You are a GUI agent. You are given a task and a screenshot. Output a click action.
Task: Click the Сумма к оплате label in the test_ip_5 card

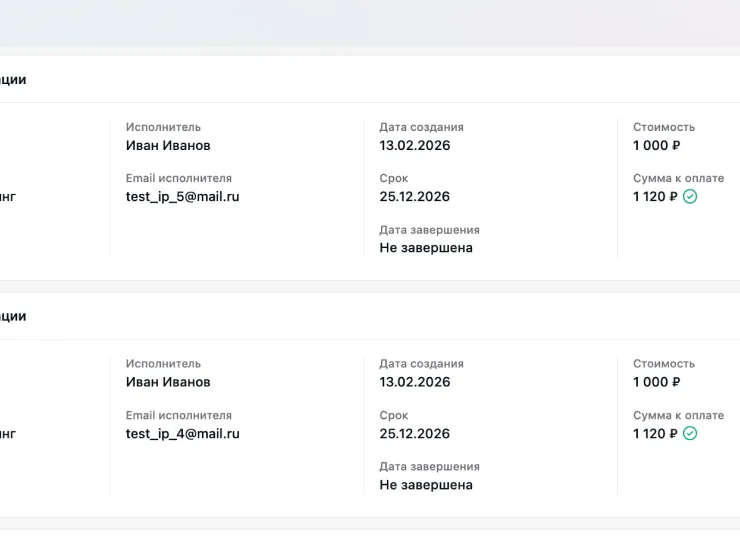(679, 178)
